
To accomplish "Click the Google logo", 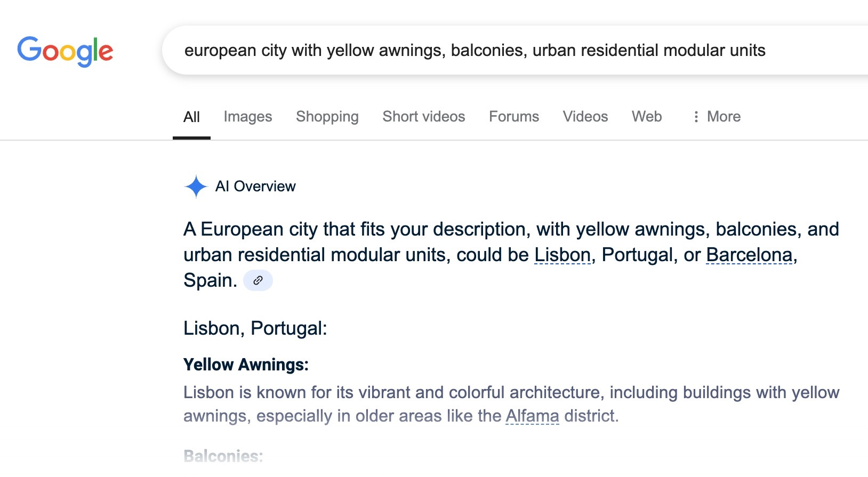I will 65,51.
